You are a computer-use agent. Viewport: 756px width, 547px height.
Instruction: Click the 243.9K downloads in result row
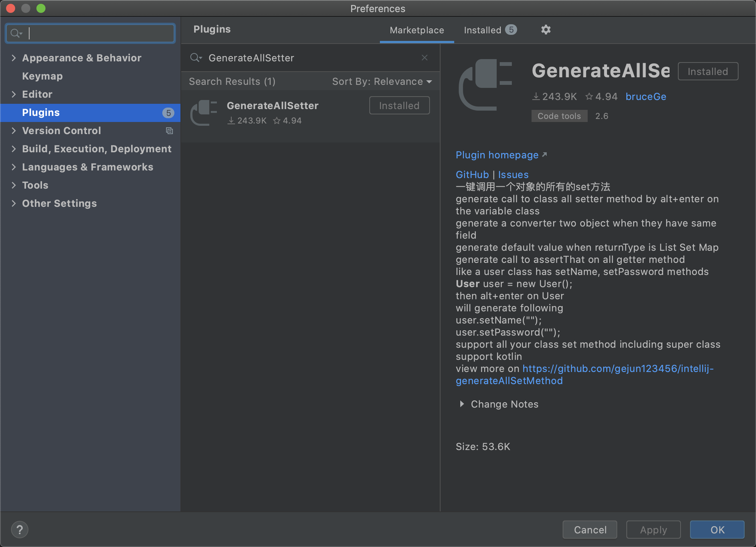click(x=247, y=120)
